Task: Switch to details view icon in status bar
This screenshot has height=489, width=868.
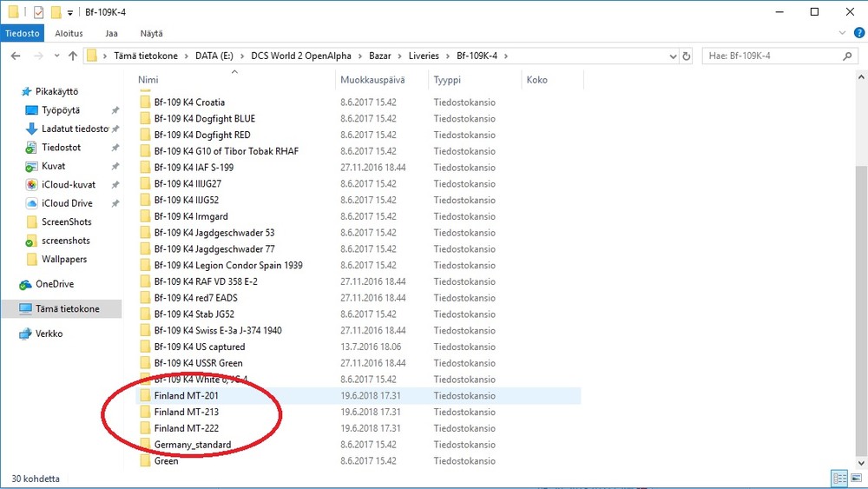Action: [x=839, y=479]
